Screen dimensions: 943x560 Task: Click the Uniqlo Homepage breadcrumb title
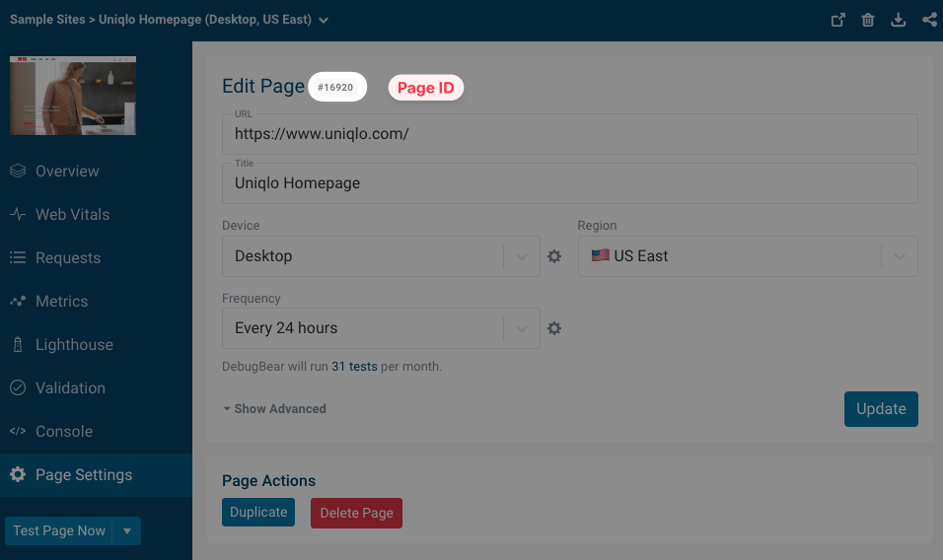[x=205, y=20]
